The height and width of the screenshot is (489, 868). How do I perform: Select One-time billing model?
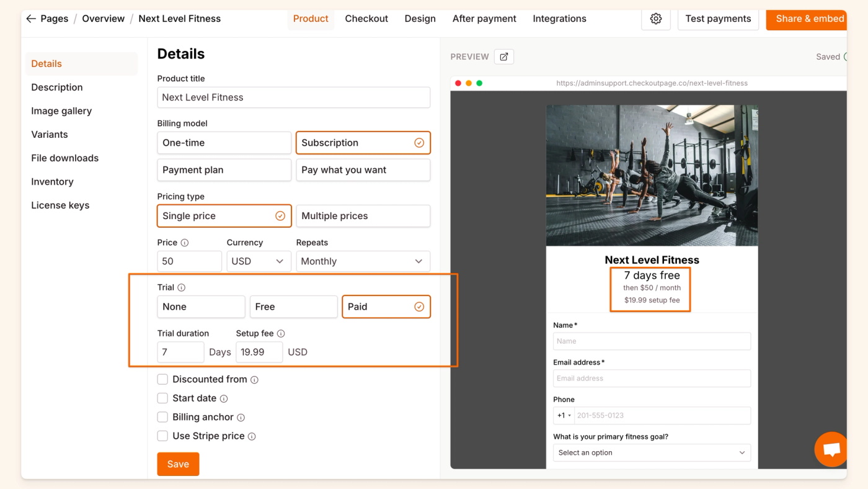coord(224,143)
